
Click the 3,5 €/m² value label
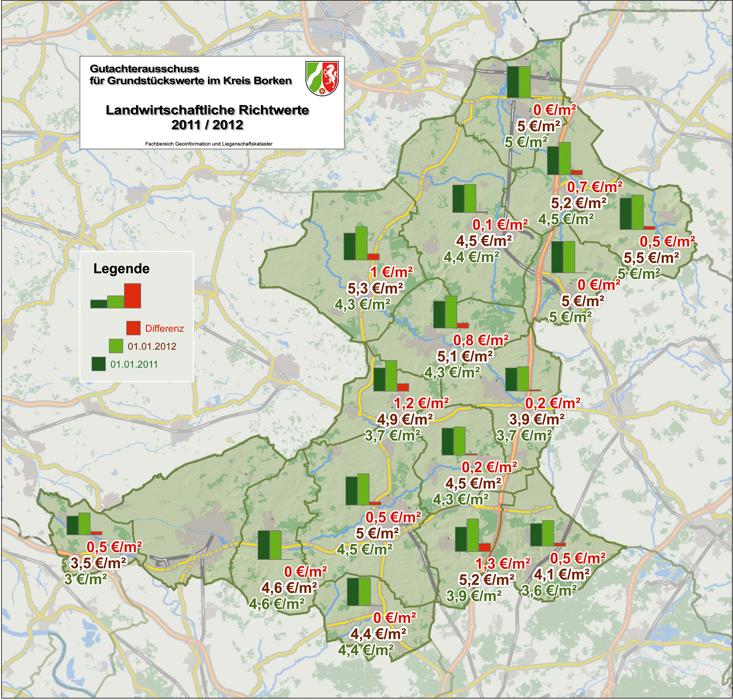point(98,563)
